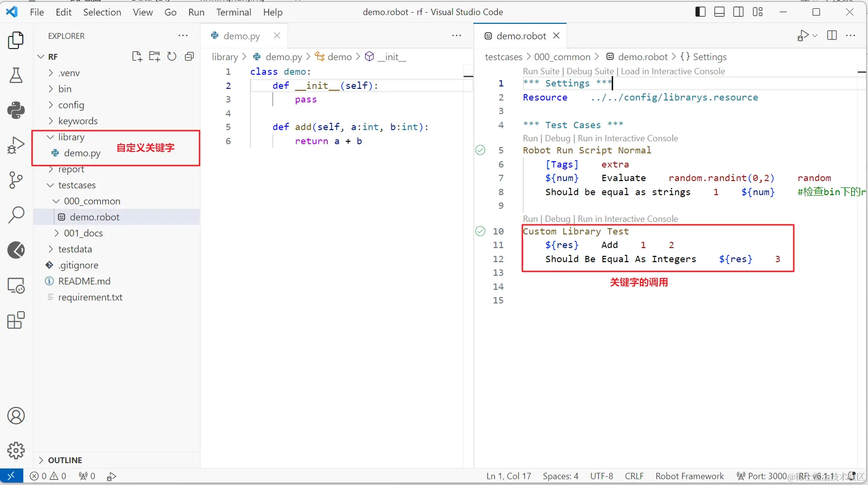Refresh the file explorer

click(172, 57)
